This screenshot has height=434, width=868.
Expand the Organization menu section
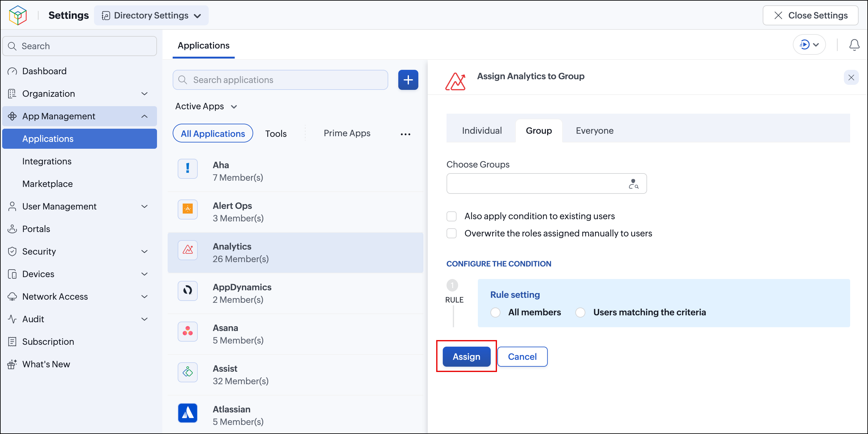pos(144,94)
